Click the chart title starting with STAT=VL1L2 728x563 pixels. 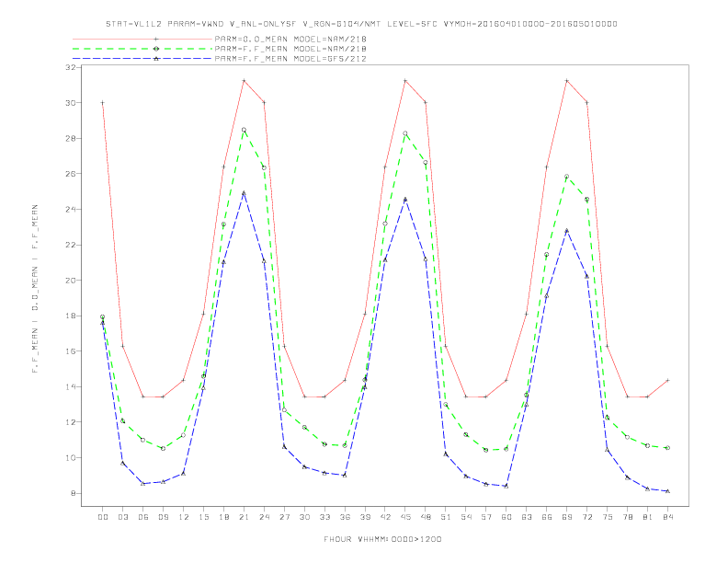tap(361, 24)
